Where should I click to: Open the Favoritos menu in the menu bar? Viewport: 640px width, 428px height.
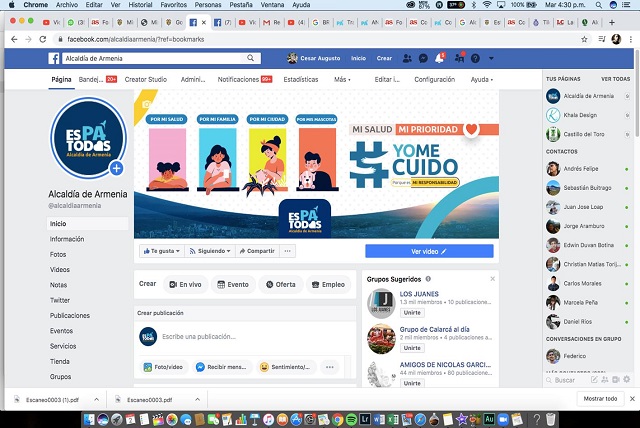coord(173,5)
